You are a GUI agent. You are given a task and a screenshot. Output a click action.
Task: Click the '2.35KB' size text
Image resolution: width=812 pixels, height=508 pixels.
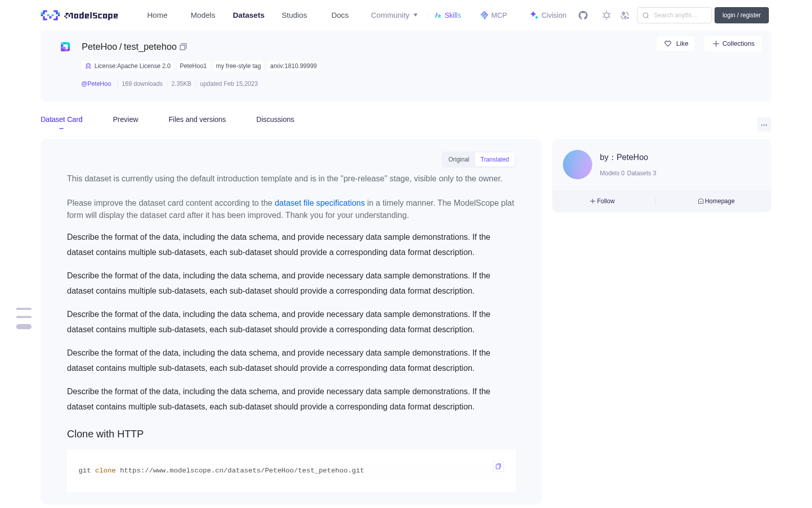181,84
